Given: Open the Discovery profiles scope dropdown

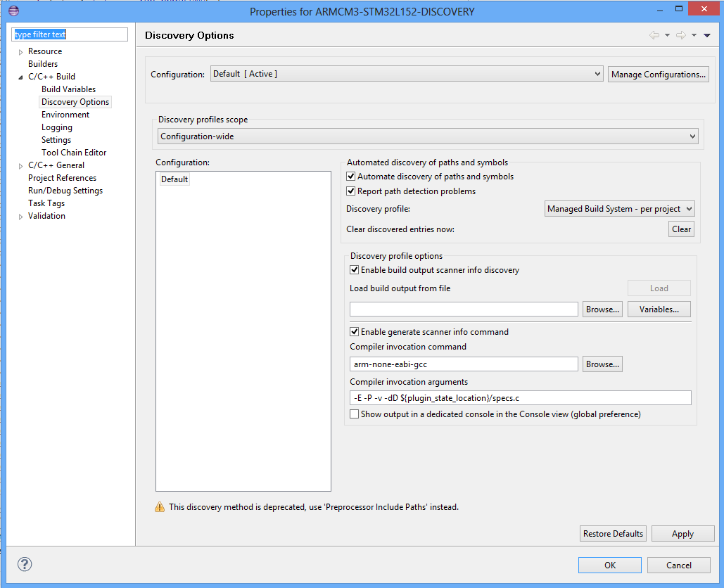Looking at the screenshot, I should pos(428,136).
